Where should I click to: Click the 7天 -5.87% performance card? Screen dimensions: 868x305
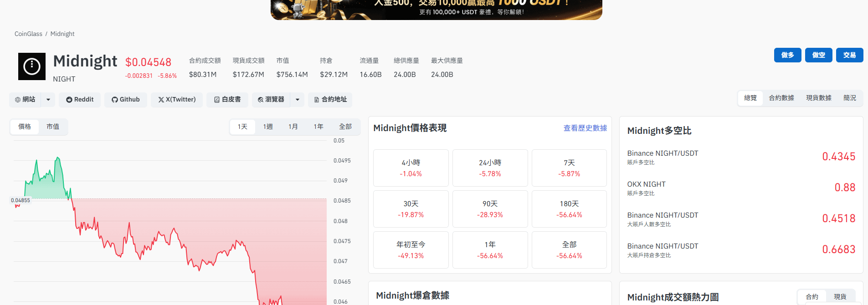(x=570, y=168)
